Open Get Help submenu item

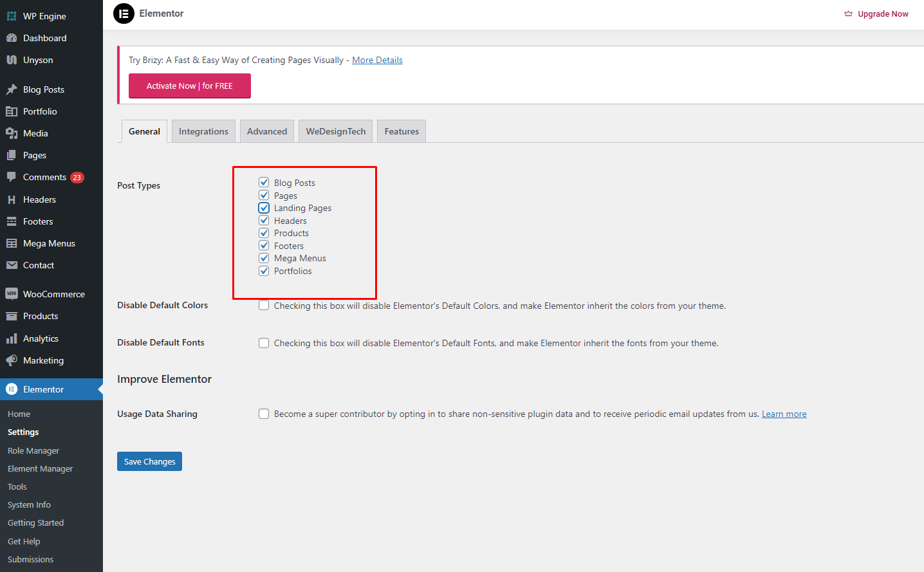point(24,541)
